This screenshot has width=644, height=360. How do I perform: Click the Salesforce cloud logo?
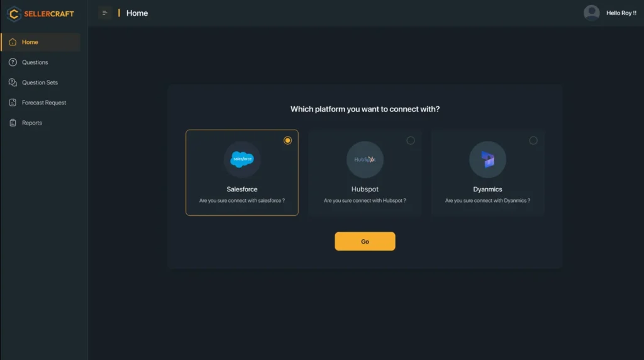point(242,159)
